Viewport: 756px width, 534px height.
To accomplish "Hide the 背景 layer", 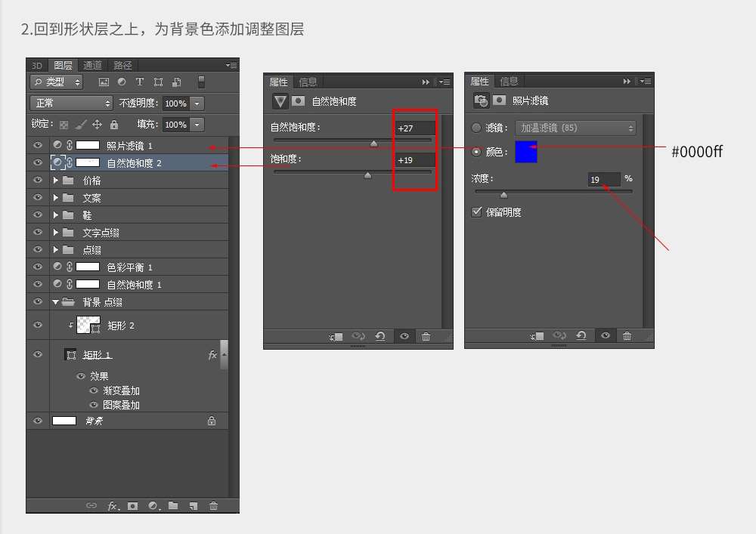I will tap(38, 421).
